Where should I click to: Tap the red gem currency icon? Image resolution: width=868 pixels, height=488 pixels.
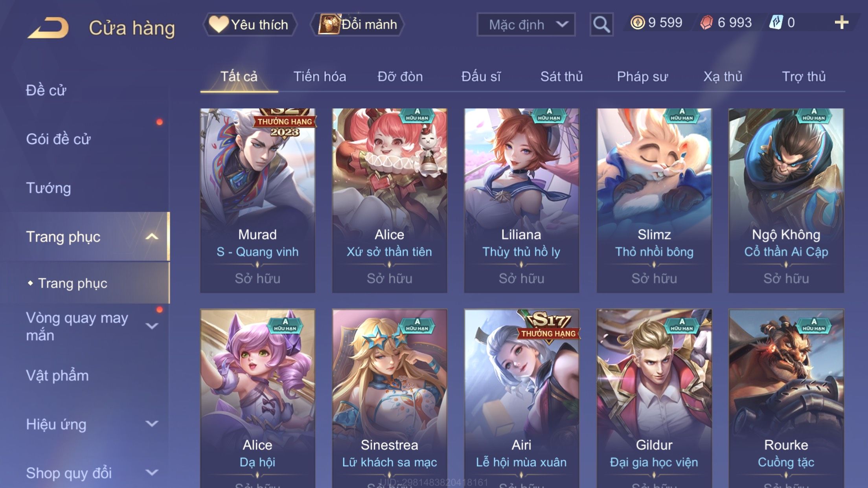706,22
